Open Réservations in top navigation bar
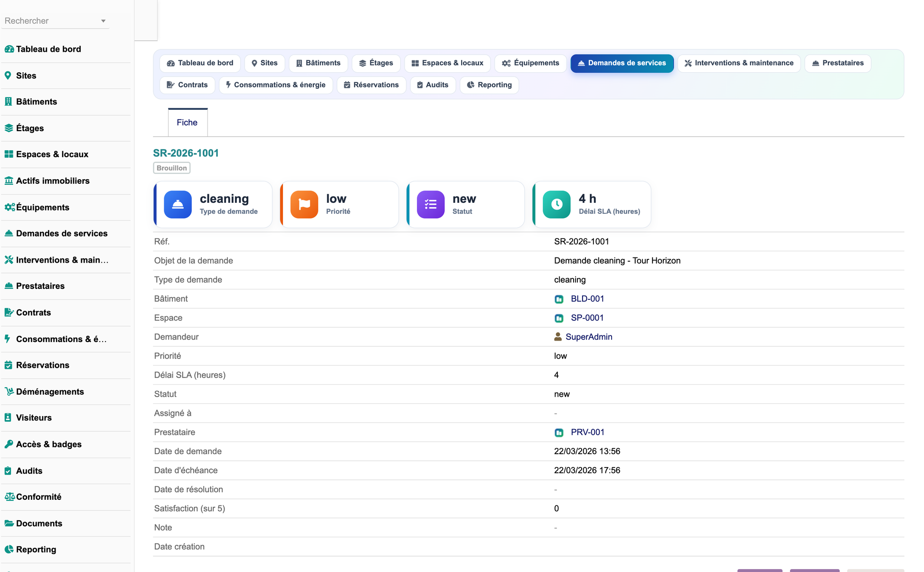Image resolution: width=924 pixels, height=572 pixels. pyautogui.click(x=371, y=85)
